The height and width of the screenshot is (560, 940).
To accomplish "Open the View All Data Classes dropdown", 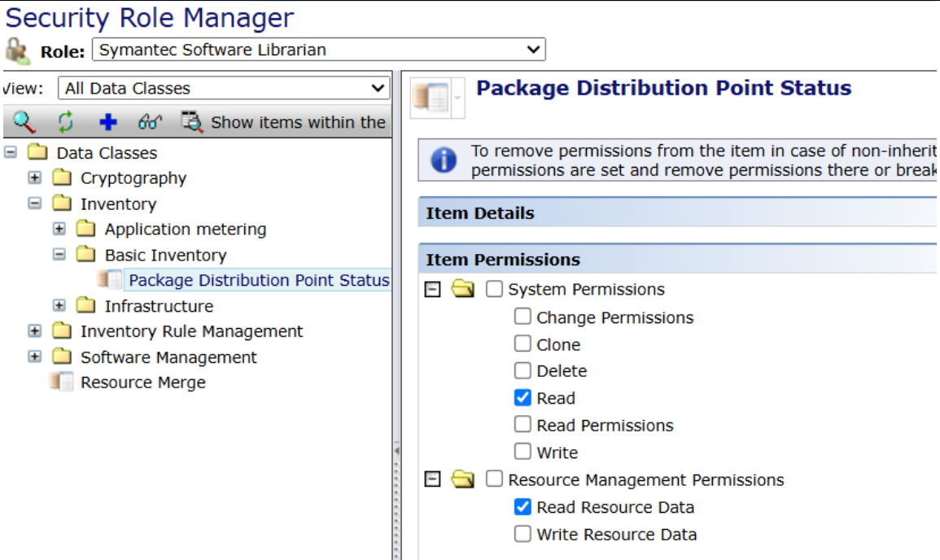I will [224, 88].
